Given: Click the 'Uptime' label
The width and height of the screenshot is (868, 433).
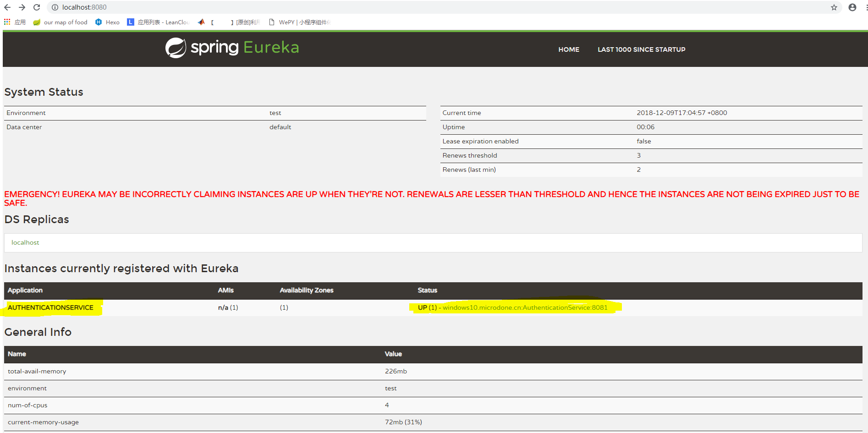Looking at the screenshot, I should [454, 127].
